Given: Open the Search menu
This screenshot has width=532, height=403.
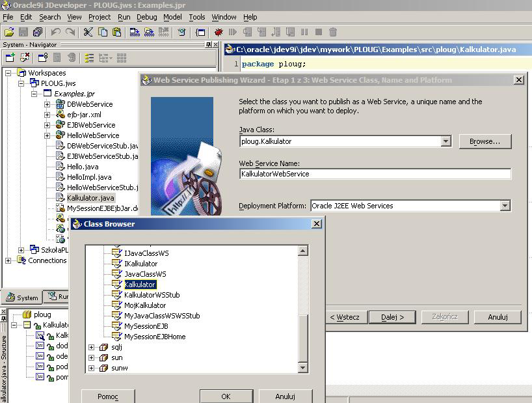Looking at the screenshot, I should [50, 17].
